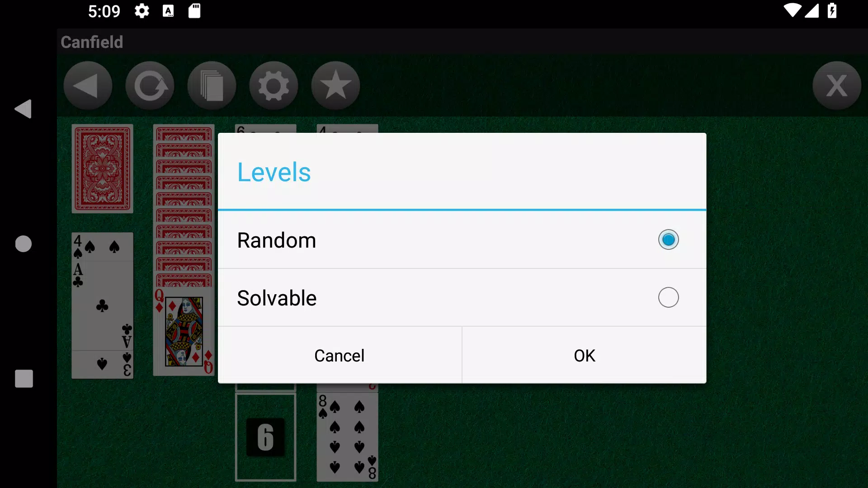Click the small white square sidebar button
This screenshot has width=868, height=488.
(24, 379)
